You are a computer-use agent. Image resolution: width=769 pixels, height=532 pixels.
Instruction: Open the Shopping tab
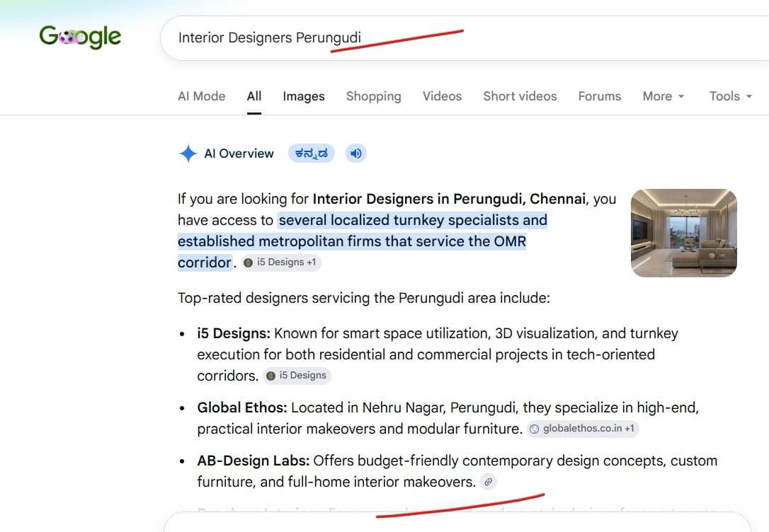click(374, 96)
